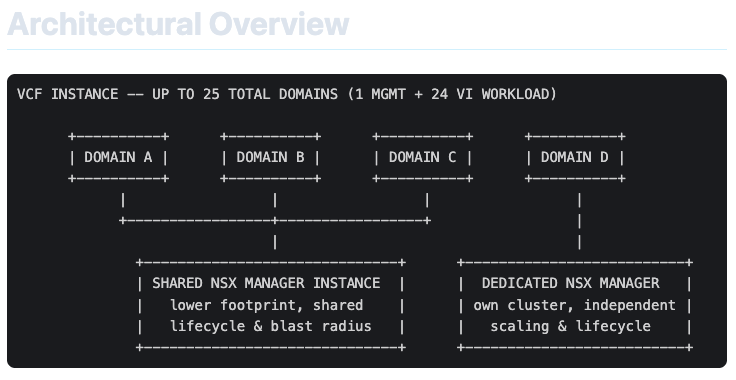Click DEDICATED NSX MANAGER text
Screen dimensions: 736x380
coord(570,283)
